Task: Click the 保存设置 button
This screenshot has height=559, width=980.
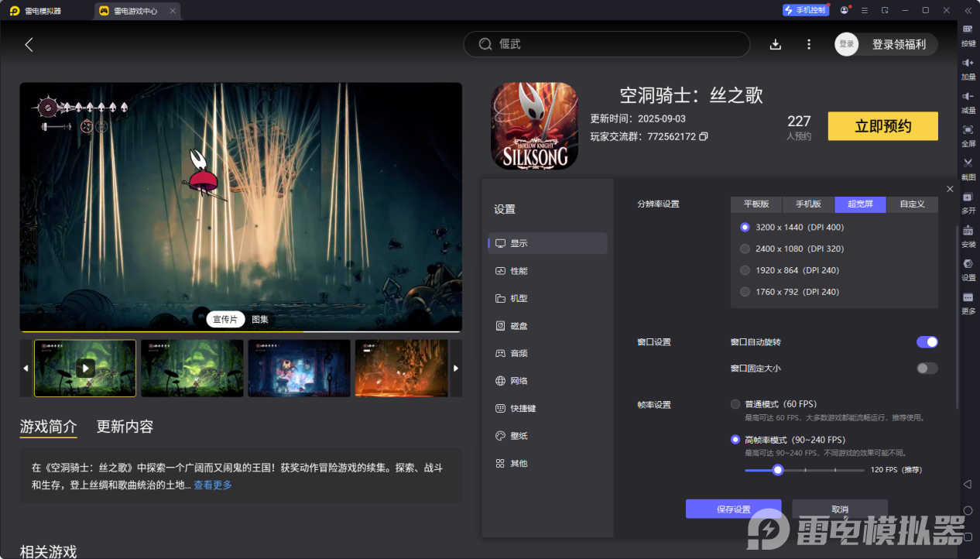Action: coord(733,509)
